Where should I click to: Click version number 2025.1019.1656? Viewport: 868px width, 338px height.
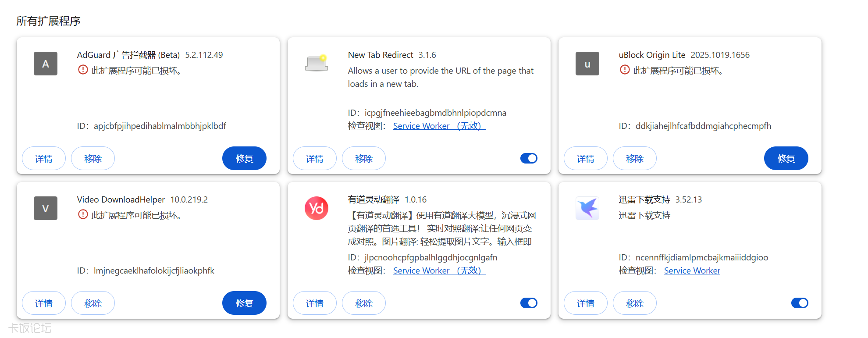tap(720, 55)
